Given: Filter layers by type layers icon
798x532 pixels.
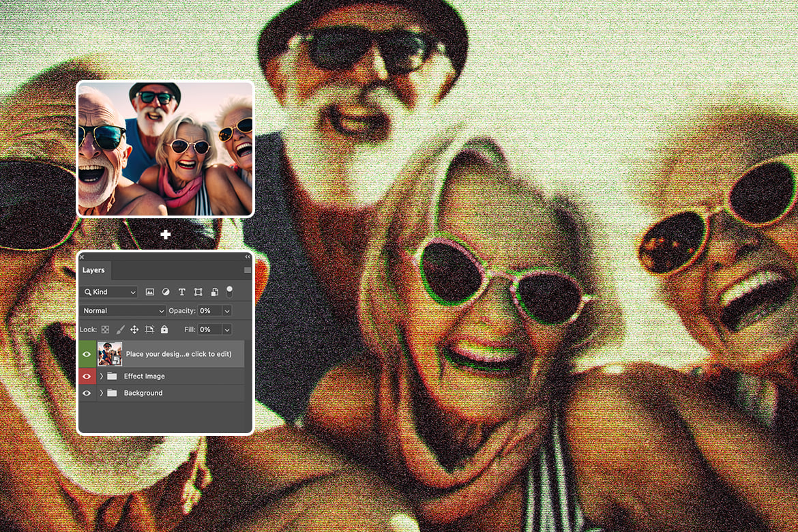Looking at the screenshot, I should click(181, 292).
